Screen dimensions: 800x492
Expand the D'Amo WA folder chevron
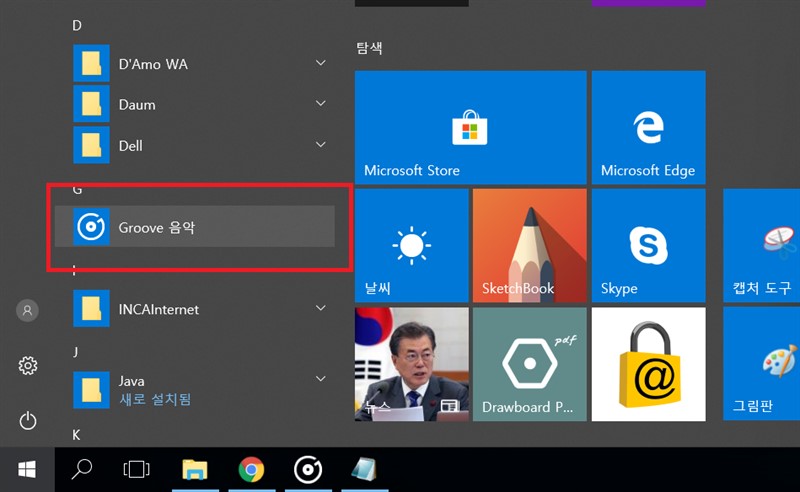click(320, 63)
